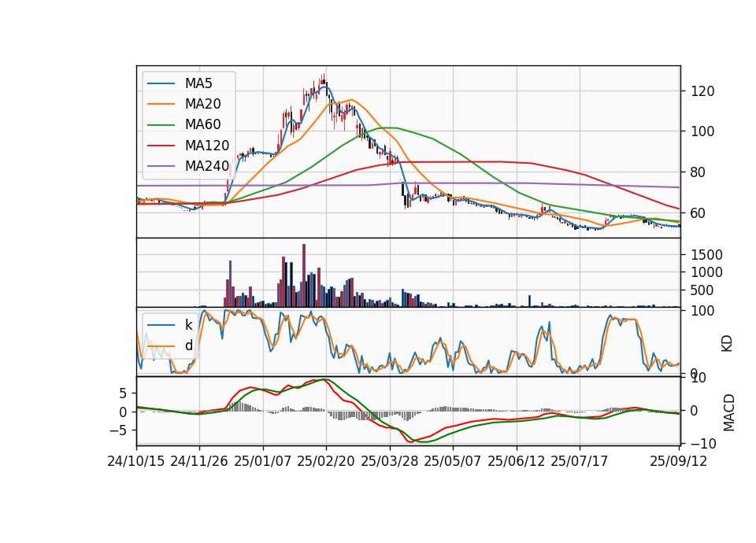
Task: Click the MACD axis label
Action: (729, 413)
